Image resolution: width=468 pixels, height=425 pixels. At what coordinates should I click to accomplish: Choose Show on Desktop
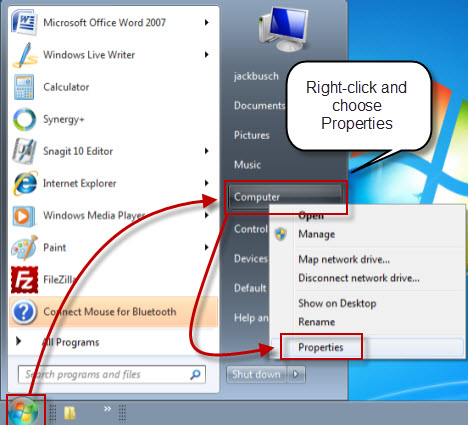(x=337, y=303)
